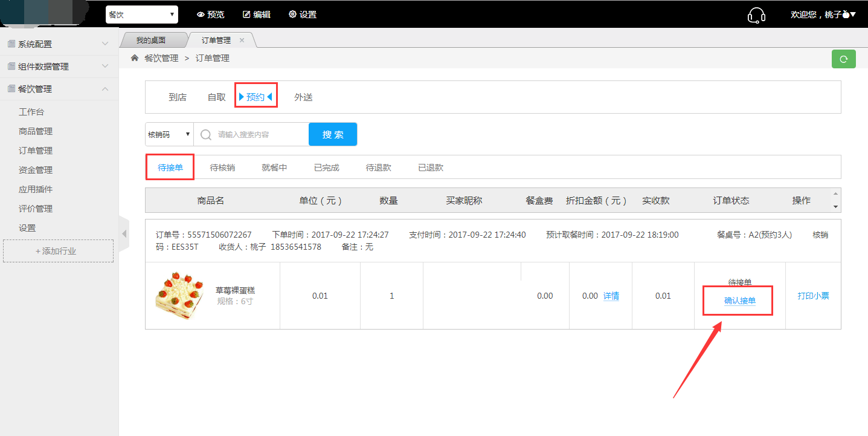
Task: Open the 核销码 search type dropdown
Action: (x=169, y=134)
